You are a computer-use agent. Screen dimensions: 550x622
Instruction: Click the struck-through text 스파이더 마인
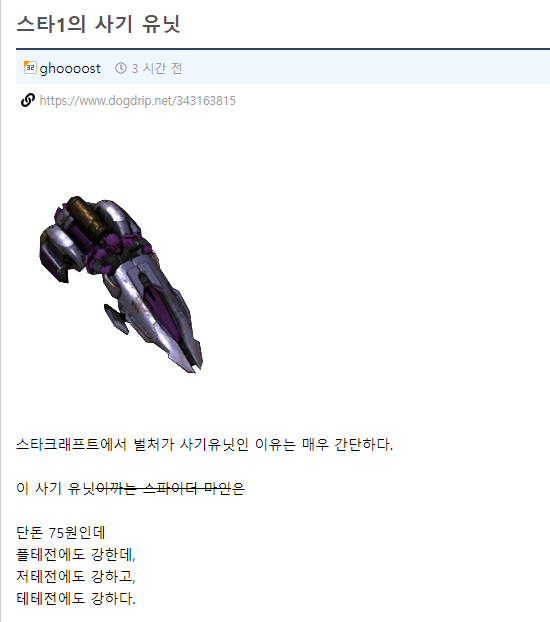pos(187,488)
